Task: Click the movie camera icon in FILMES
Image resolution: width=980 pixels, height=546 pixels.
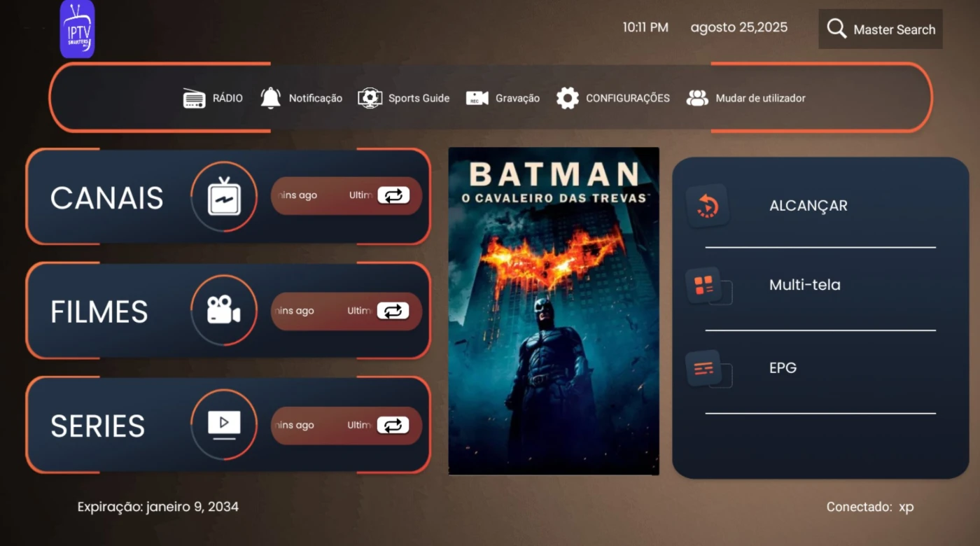Action: pos(224,310)
